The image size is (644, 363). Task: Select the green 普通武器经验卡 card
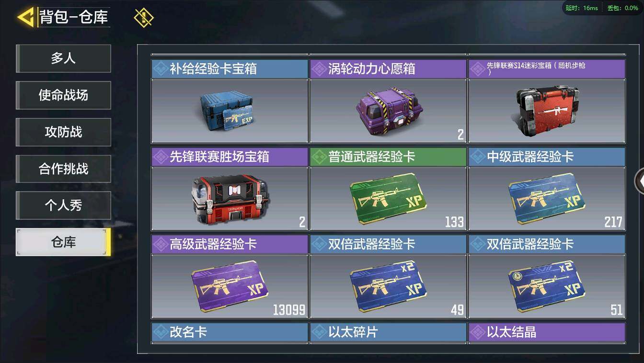coord(388,189)
